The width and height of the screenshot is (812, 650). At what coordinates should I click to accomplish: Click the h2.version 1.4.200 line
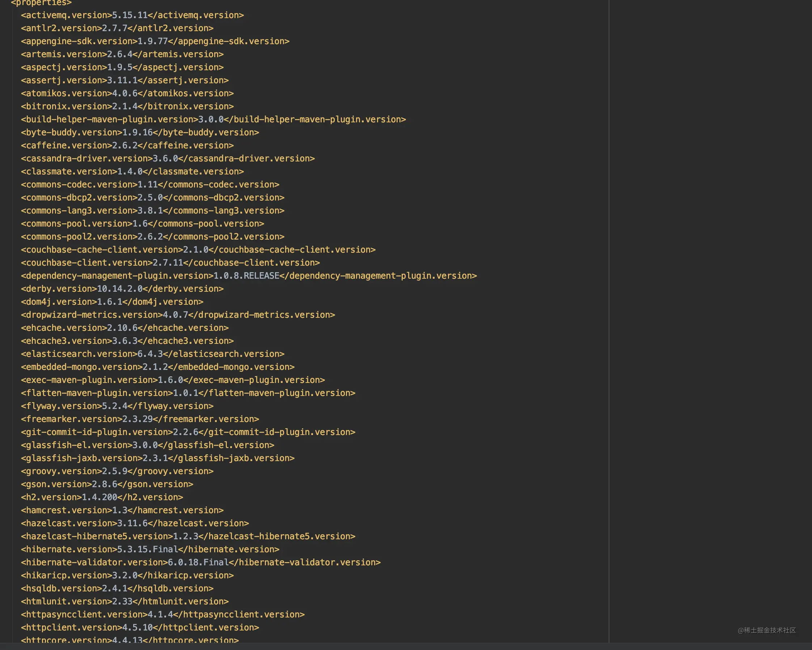(x=102, y=497)
